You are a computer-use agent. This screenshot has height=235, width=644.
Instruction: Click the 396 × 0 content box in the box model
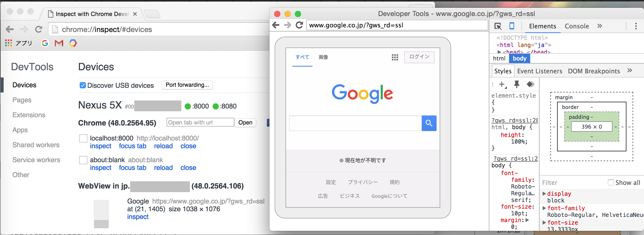[591, 127]
